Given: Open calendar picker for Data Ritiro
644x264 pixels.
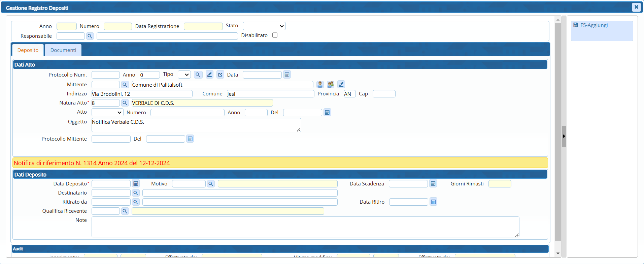Looking at the screenshot, I should point(434,202).
